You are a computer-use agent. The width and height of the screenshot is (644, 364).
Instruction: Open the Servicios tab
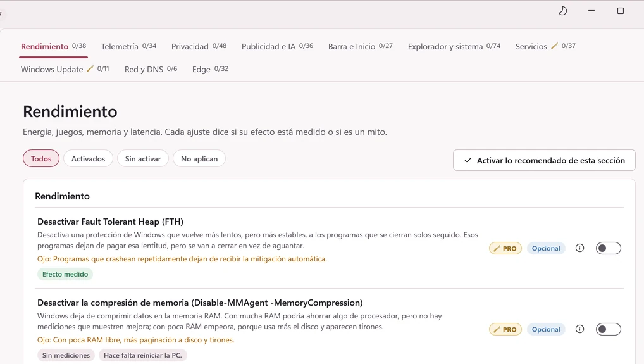tap(545, 46)
